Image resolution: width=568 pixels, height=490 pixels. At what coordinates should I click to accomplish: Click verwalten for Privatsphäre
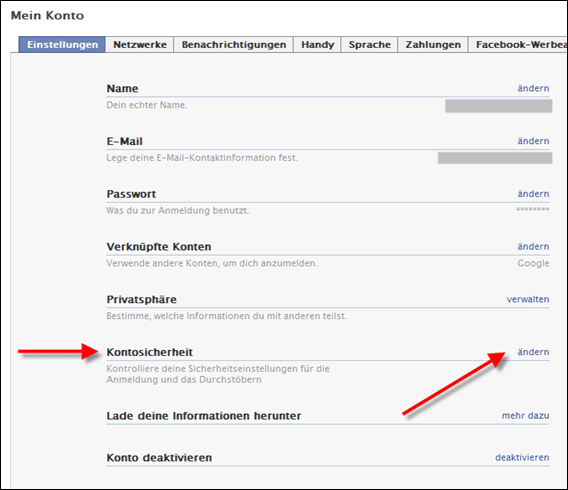[x=528, y=300]
